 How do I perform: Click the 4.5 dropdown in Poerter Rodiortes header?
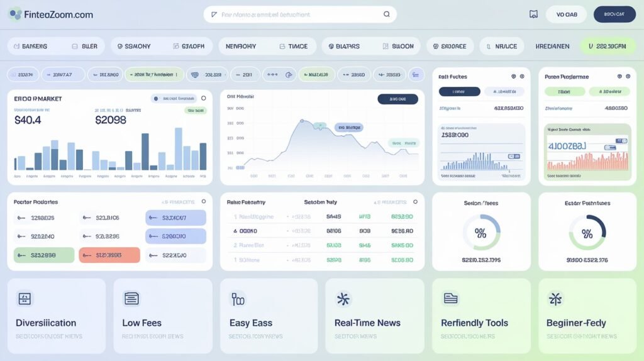point(178,202)
